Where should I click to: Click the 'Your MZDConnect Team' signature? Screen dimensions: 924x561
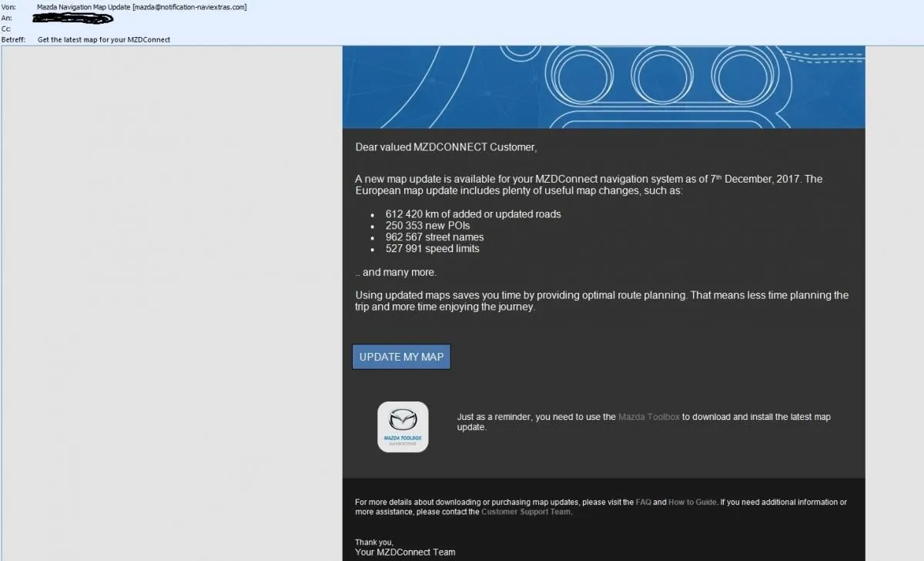click(405, 552)
